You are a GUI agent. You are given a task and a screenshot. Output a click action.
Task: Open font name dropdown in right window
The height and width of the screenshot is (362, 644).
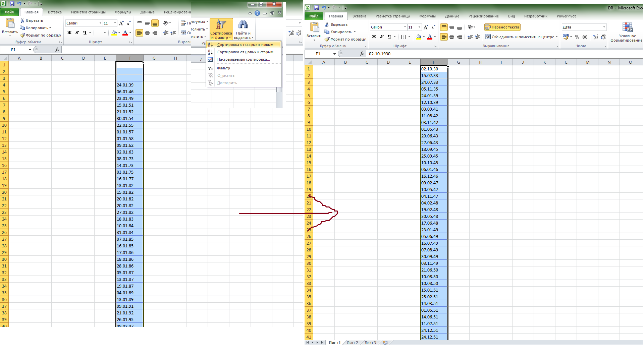(x=405, y=27)
